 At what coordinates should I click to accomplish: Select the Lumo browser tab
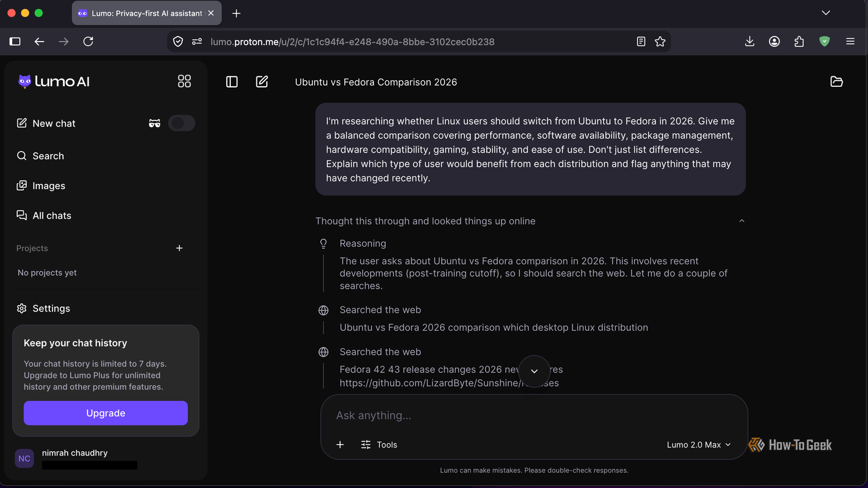tap(146, 13)
